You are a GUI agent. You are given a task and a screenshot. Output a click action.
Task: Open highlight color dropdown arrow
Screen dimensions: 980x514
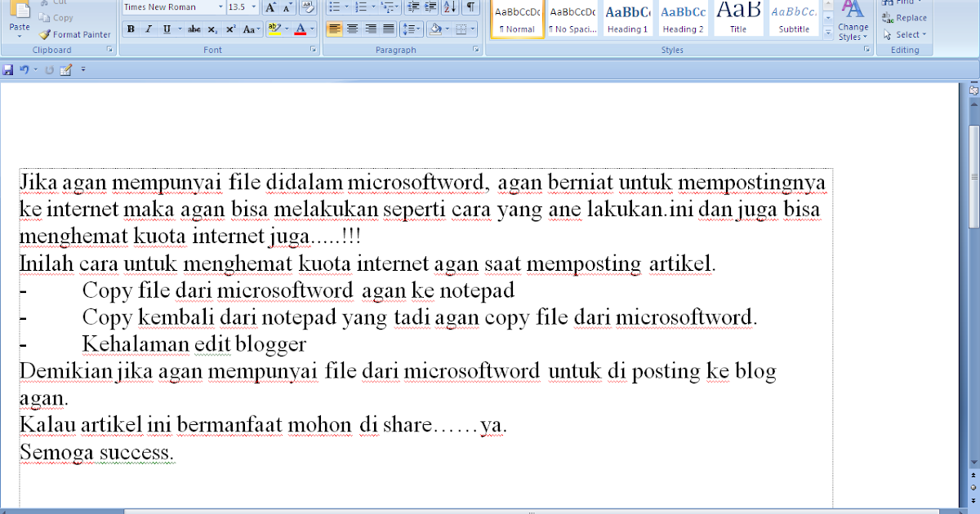[286, 29]
